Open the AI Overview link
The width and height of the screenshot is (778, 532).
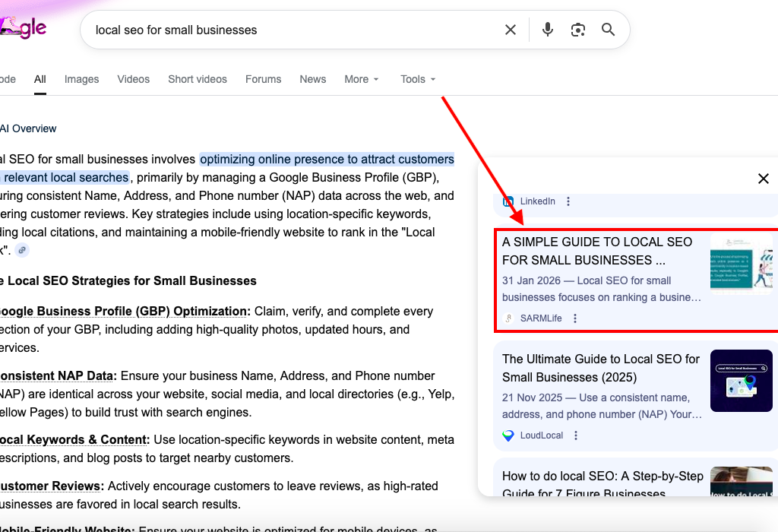coord(29,128)
